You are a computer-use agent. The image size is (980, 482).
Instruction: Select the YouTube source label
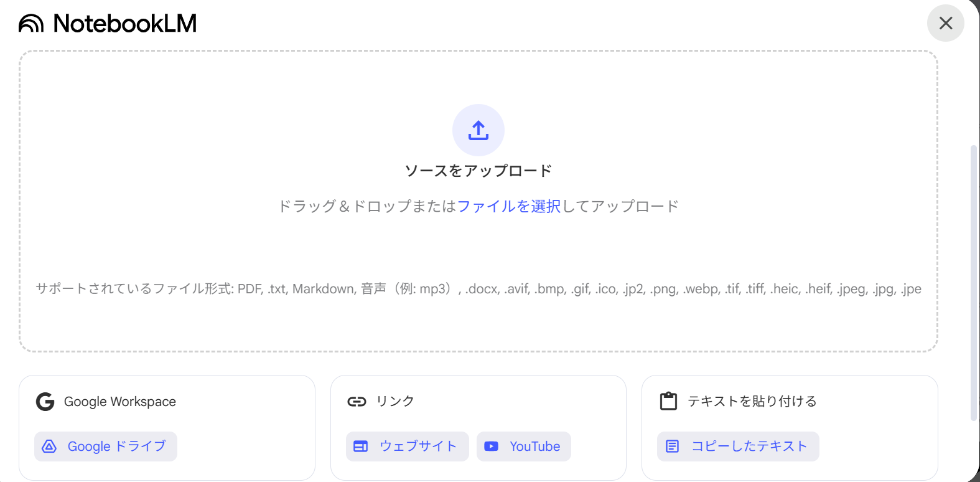[534, 447]
